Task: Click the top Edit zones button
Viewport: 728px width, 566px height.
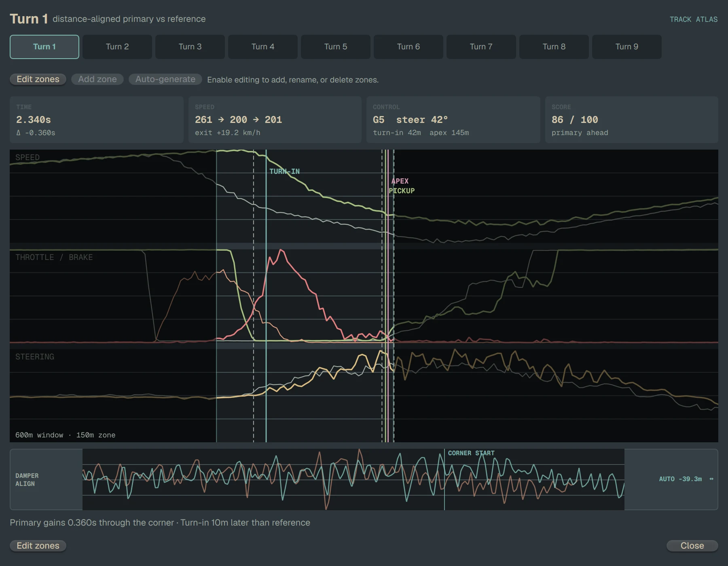Action: click(x=38, y=79)
